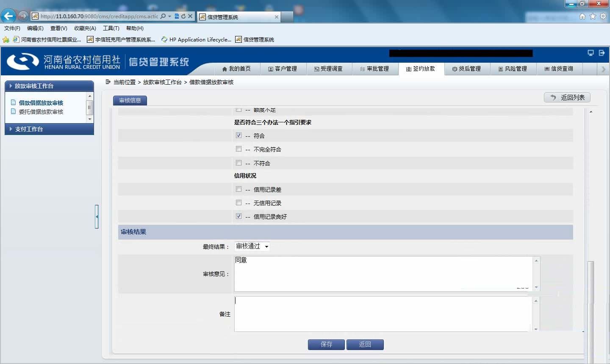The image size is (610, 364).
Task: Open the 查看(V) menu
Action: (58, 28)
